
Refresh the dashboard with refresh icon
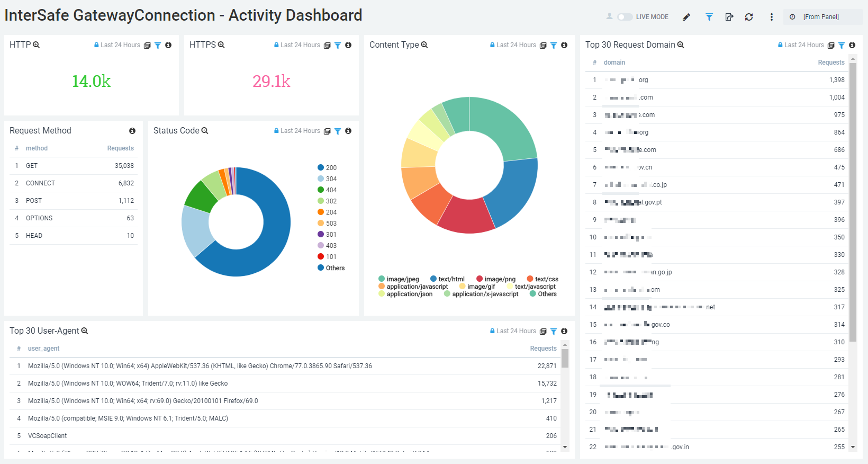pos(749,17)
